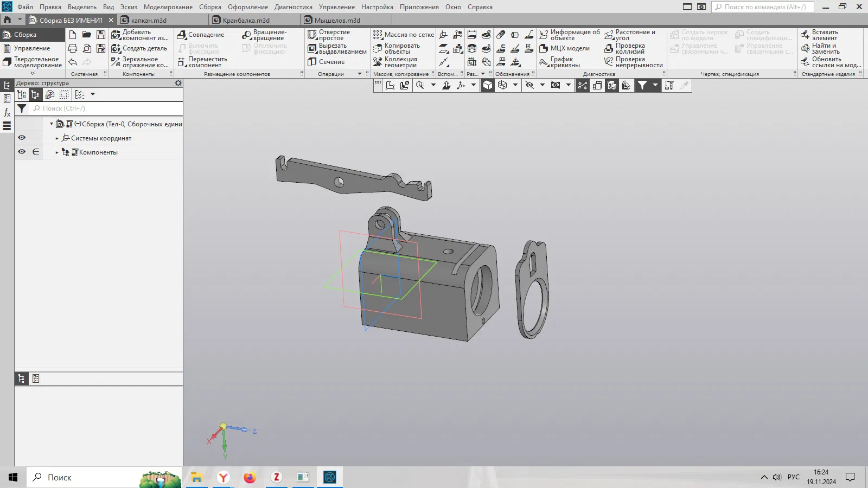This screenshot has width=868, height=488.
Task: Click the filter funnel in the view toolbar
Action: 642,85
